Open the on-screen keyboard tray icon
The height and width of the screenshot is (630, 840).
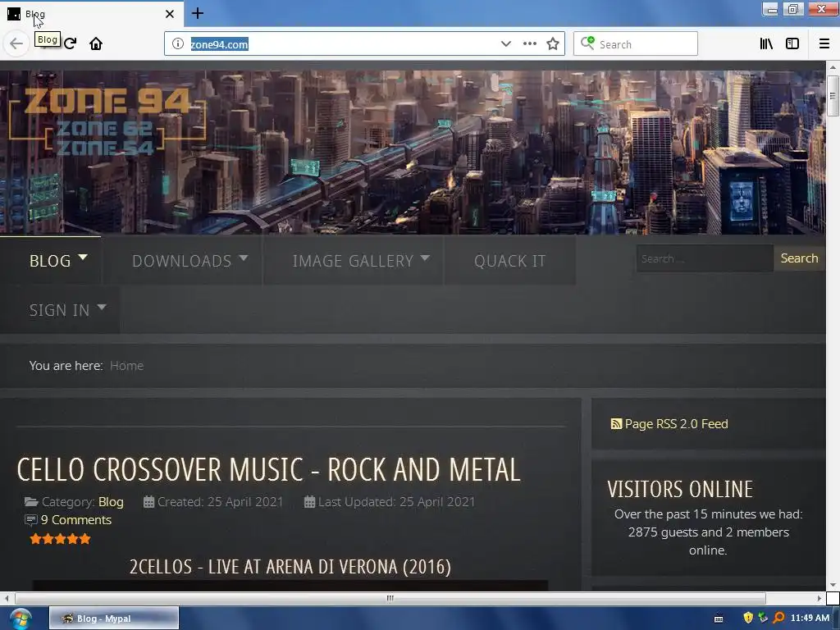[x=719, y=619]
